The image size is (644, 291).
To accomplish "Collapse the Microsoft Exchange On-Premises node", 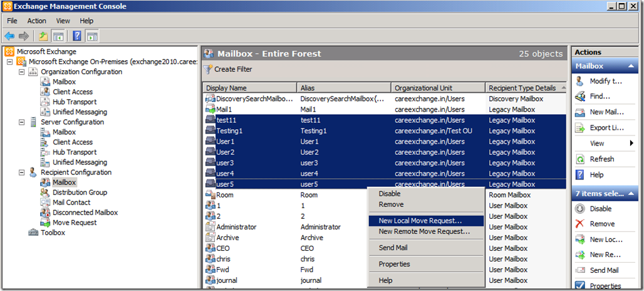I will pos(9,61).
